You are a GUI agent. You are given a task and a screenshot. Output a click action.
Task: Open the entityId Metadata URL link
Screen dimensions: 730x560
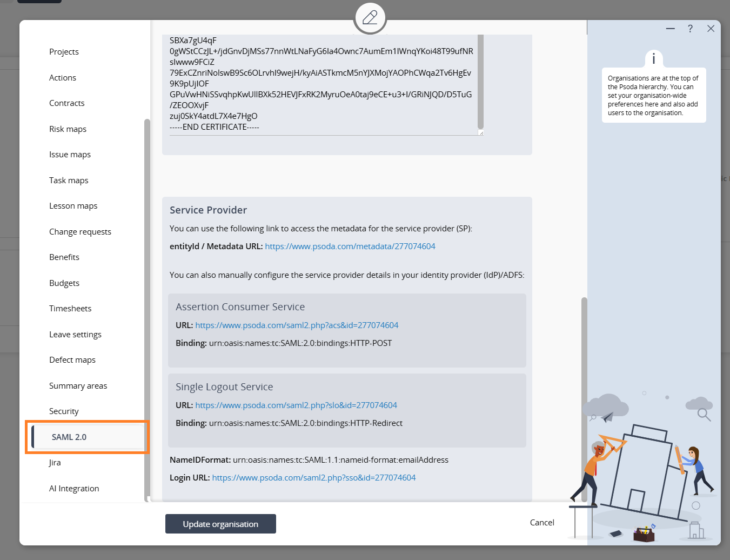coord(350,246)
